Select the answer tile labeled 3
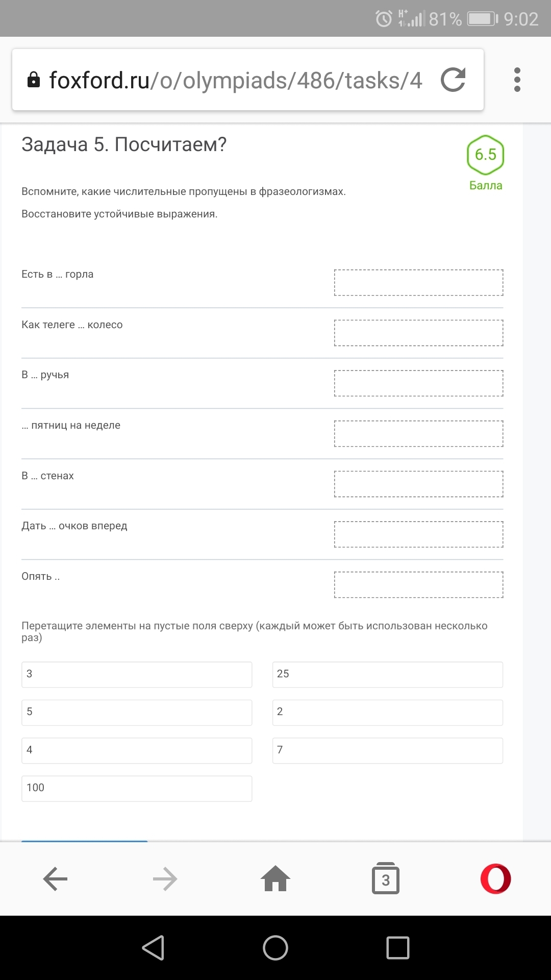The width and height of the screenshot is (551, 980). pos(137,674)
